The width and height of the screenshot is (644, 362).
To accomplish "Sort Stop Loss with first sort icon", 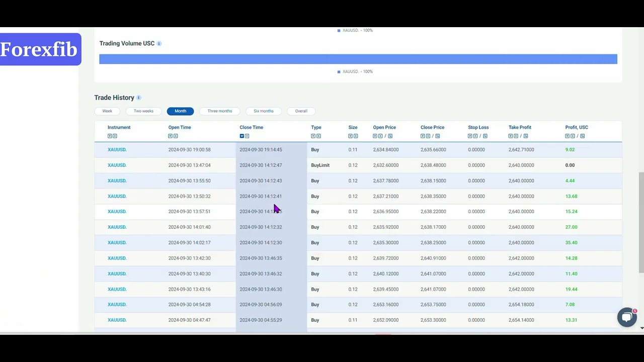I will 470,136.
